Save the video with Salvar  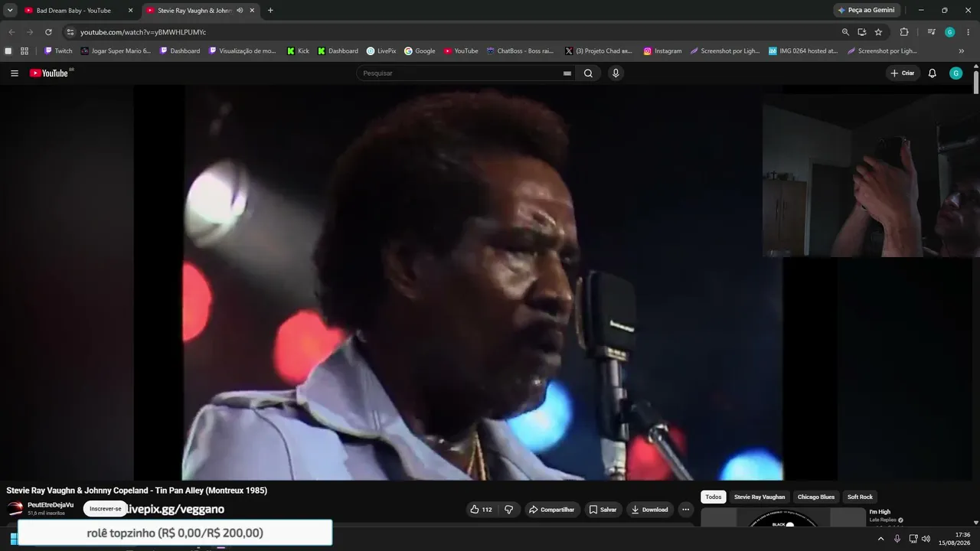pos(603,510)
